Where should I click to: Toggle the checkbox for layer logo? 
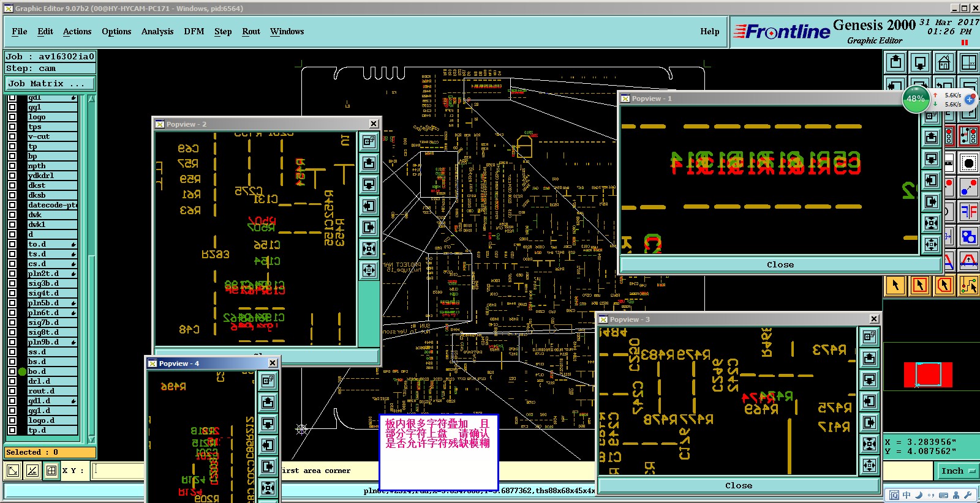tap(12, 117)
